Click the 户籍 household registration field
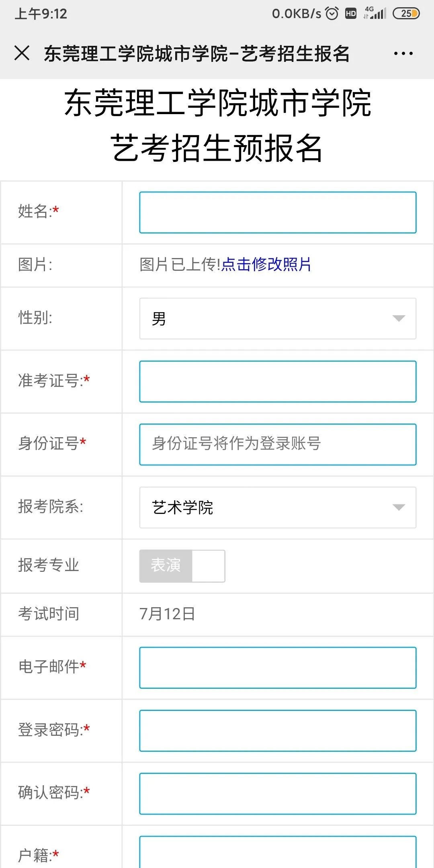434x868 pixels. pyautogui.click(x=278, y=852)
